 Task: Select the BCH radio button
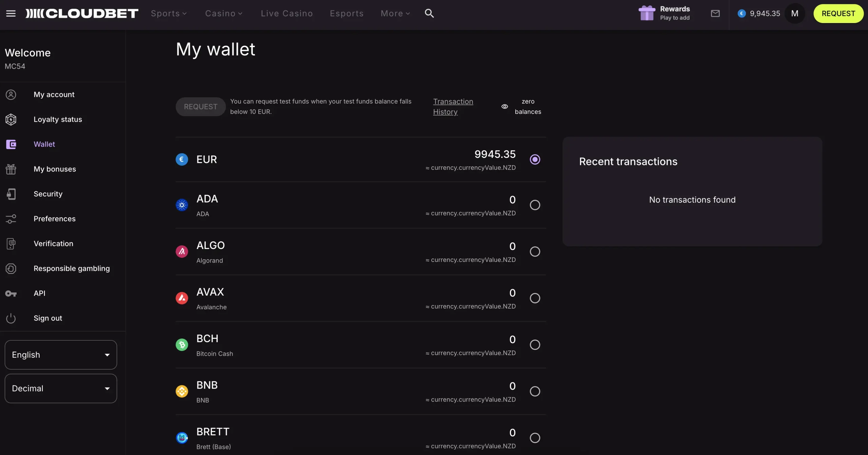535,345
